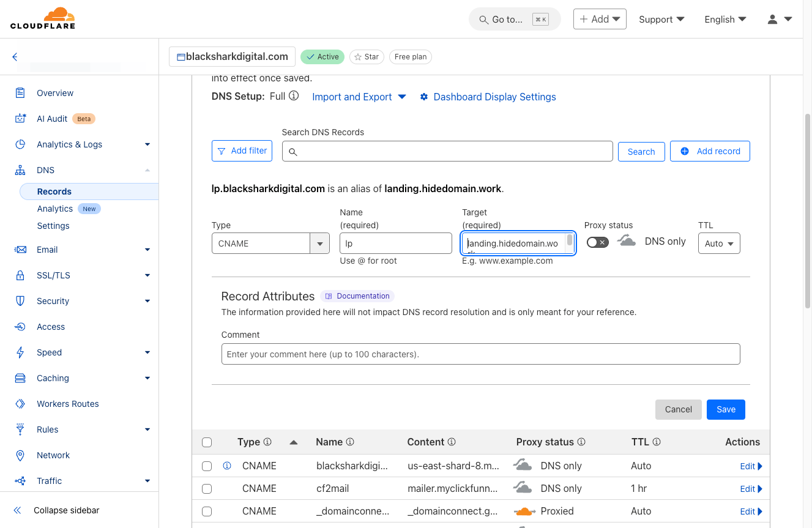The height and width of the screenshot is (528, 812).
Task: Click the TTL column info icon
Action: (x=657, y=442)
